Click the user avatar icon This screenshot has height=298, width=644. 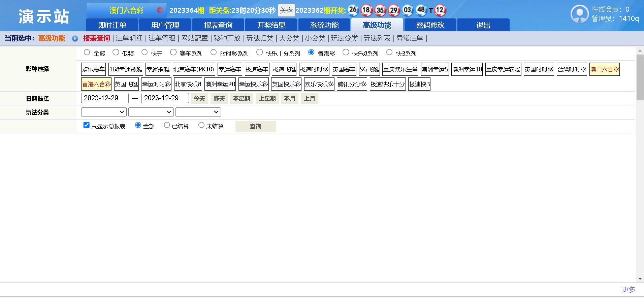tap(579, 14)
